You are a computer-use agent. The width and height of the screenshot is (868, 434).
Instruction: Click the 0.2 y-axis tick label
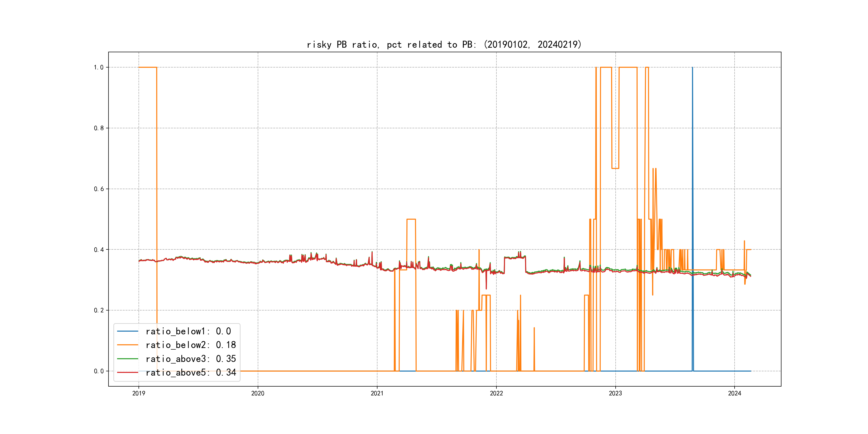point(98,310)
